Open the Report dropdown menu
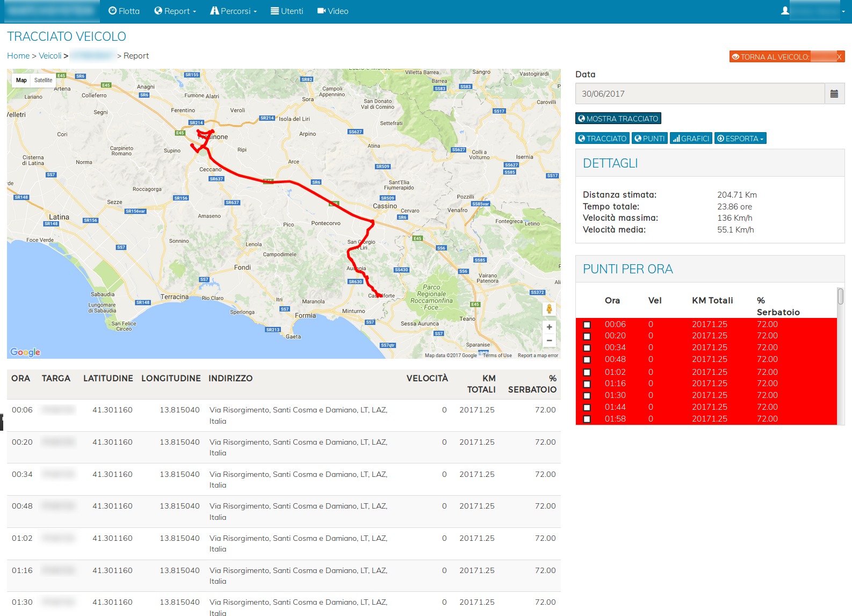This screenshot has width=852, height=616. (175, 11)
